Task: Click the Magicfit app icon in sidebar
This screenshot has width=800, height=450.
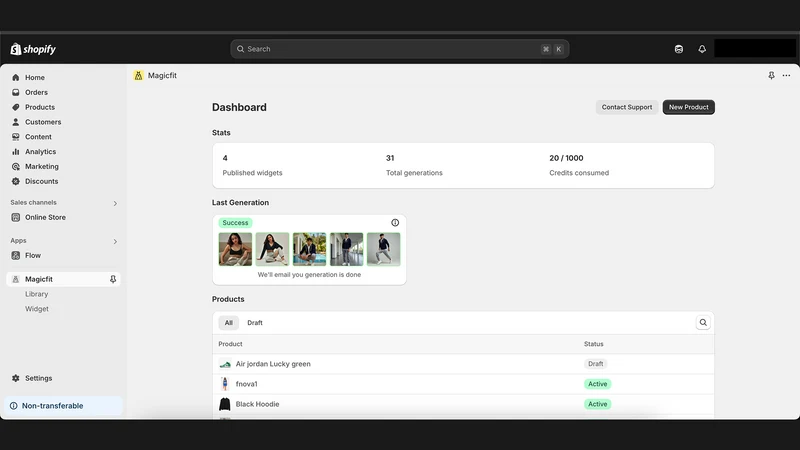Action: coord(16,279)
